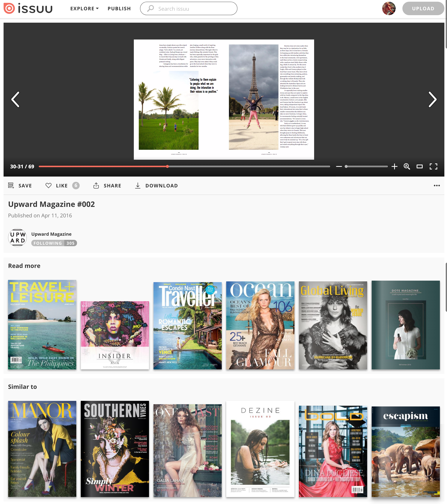Click the zoom out minus icon

tap(339, 166)
